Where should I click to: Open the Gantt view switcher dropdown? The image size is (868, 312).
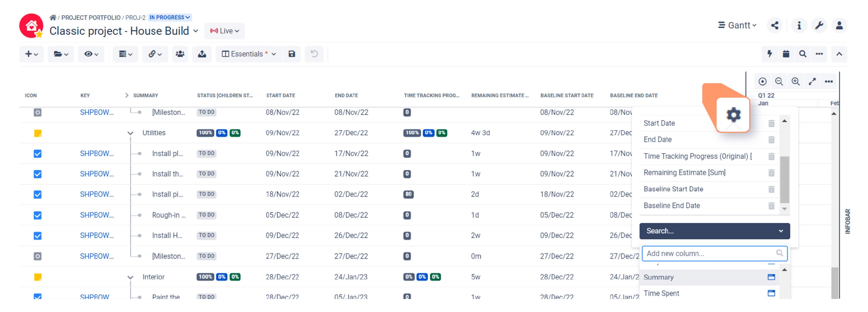pos(737,25)
